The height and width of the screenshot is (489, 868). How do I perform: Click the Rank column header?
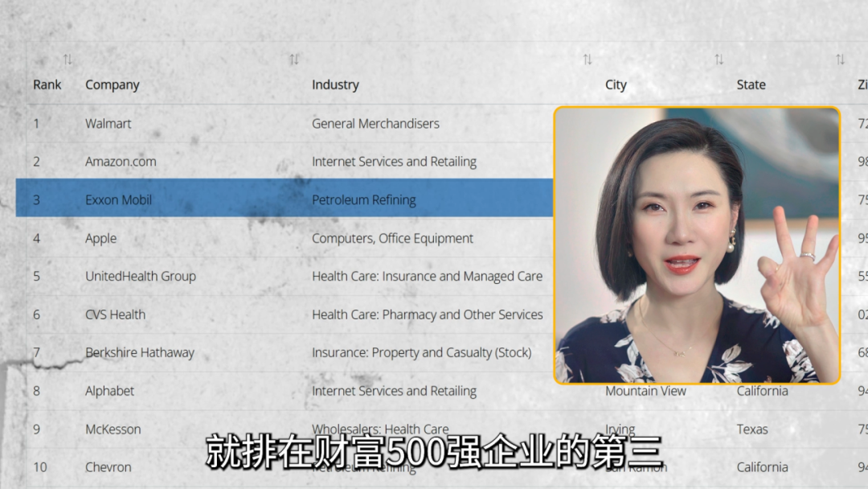(47, 84)
